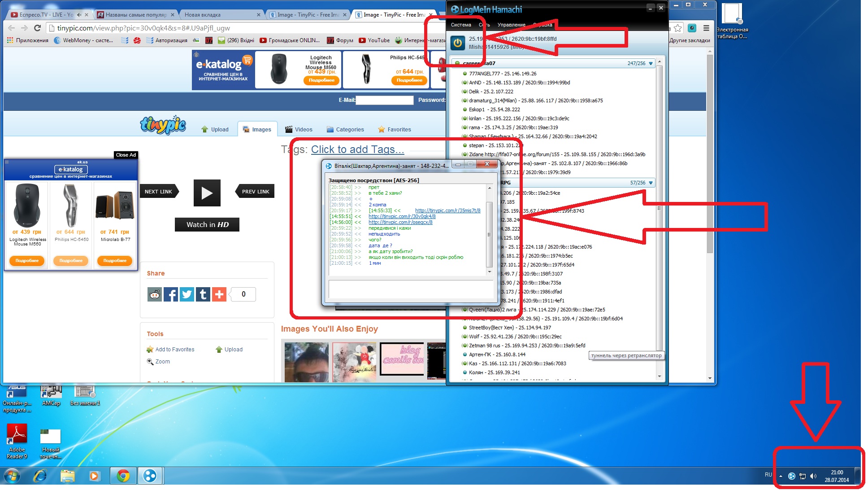Viewport: 868px width, 490px height.
Task: Share on Tumblr icon
Action: click(203, 294)
